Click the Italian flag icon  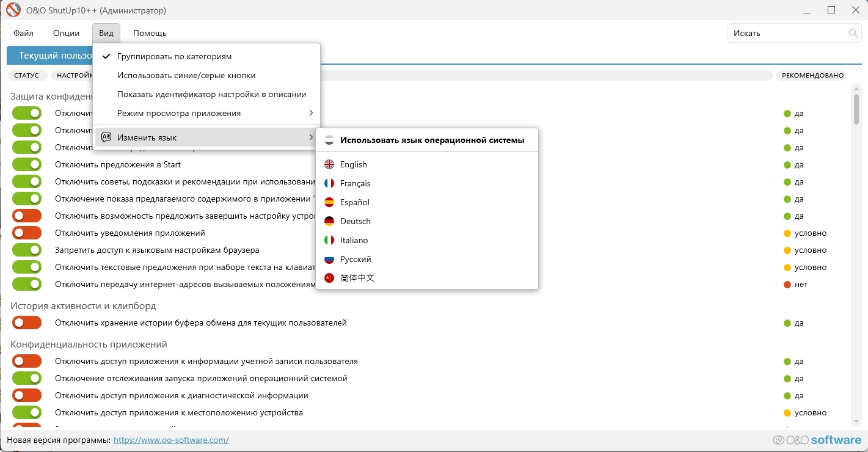pos(329,240)
